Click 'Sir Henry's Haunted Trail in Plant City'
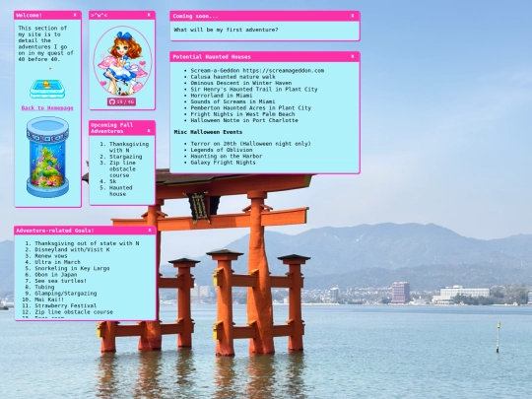This screenshot has height=399, width=532. 254,90
